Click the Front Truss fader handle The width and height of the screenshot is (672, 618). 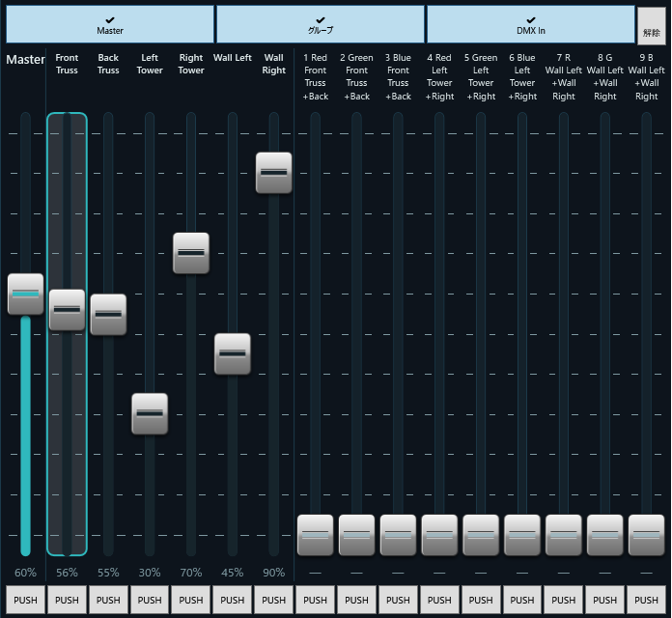click(67, 310)
